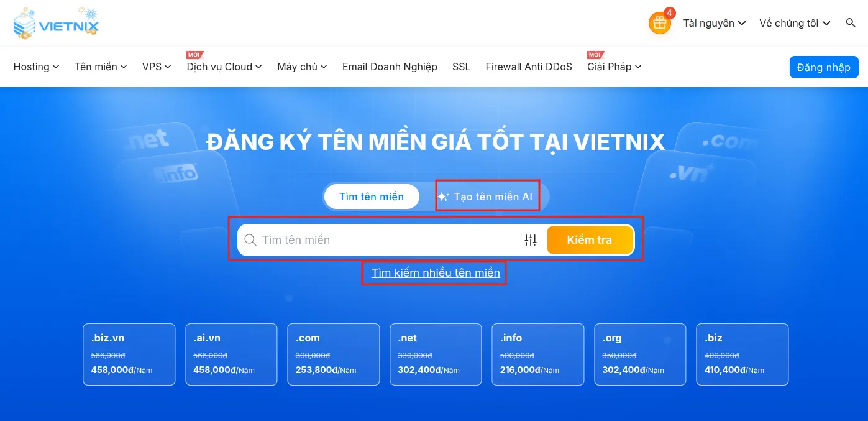Open the VPS menu
Image resolution: width=868 pixels, height=421 pixels.
tap(156, 67)
